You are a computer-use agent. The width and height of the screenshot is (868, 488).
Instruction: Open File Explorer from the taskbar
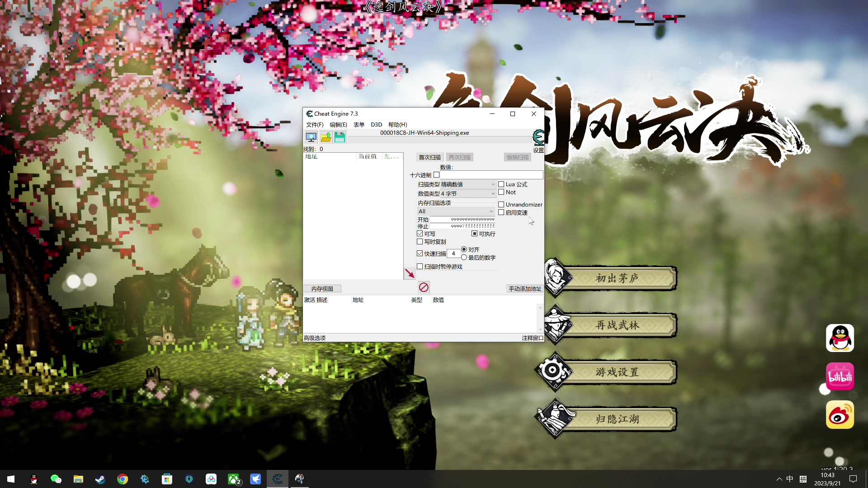(78, 479)
